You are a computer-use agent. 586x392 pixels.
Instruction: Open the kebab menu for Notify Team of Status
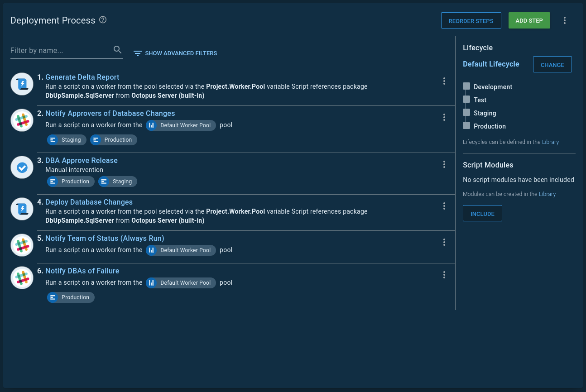[444, 242]
